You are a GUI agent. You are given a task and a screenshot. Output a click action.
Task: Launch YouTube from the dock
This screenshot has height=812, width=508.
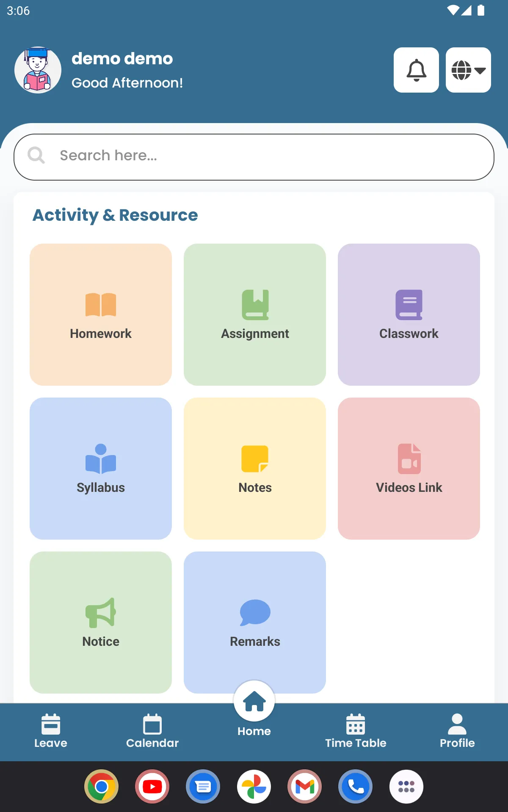click(152, 787)
